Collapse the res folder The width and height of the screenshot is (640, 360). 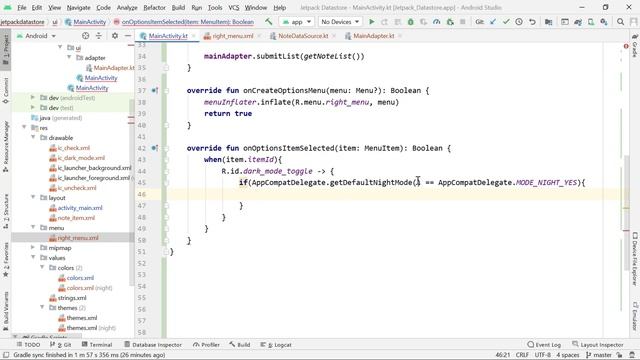[x=24, y=128]
